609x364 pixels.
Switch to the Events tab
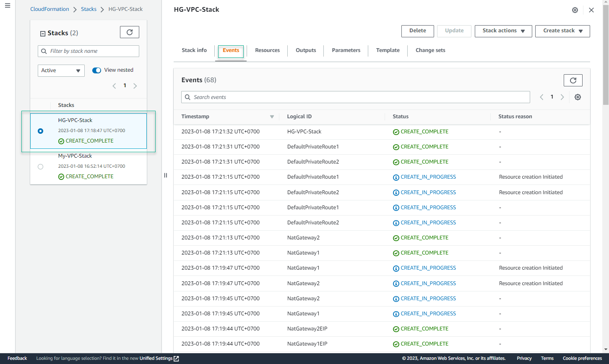[x=231, y=50]
